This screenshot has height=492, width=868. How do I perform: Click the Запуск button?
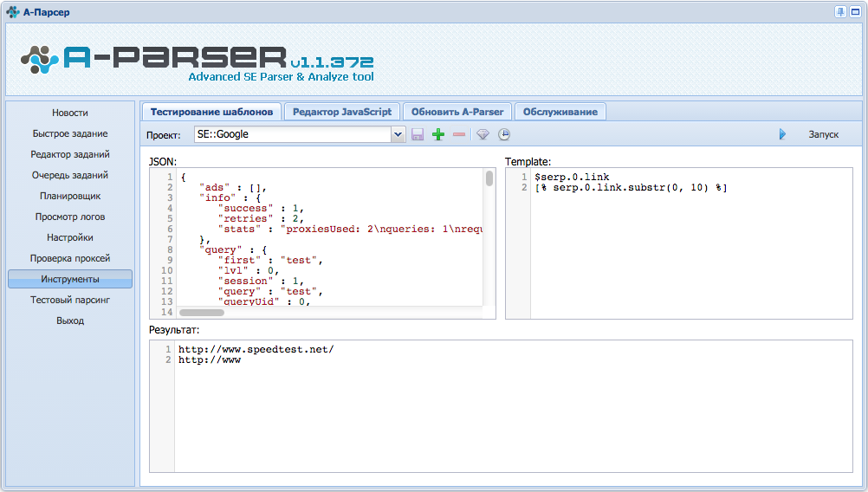click(823, 134)
